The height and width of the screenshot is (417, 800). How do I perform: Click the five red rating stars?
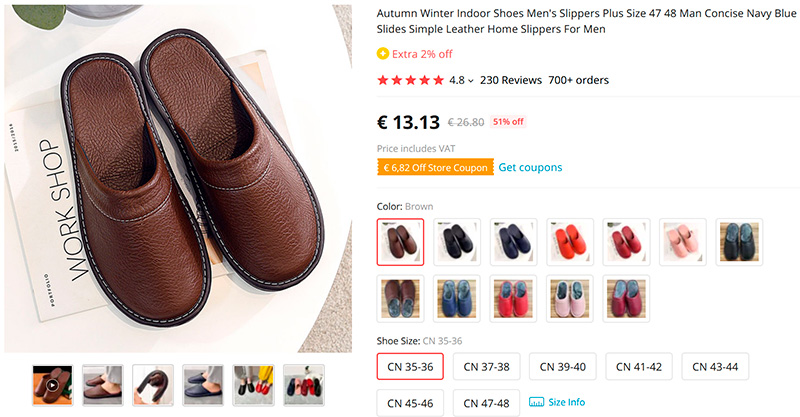click(410, 80)
